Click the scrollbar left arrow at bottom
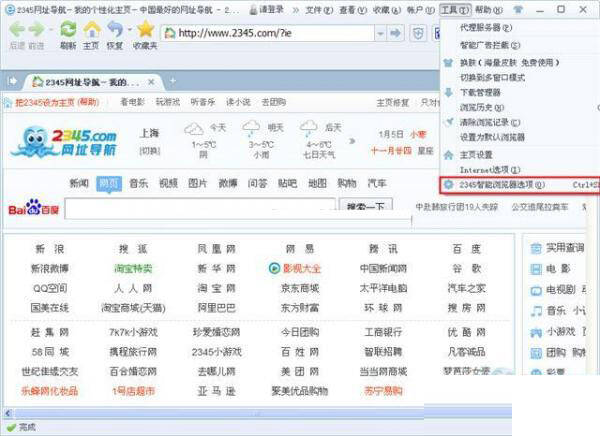Screen dimensions: 600x436 [x=8, y=413]
